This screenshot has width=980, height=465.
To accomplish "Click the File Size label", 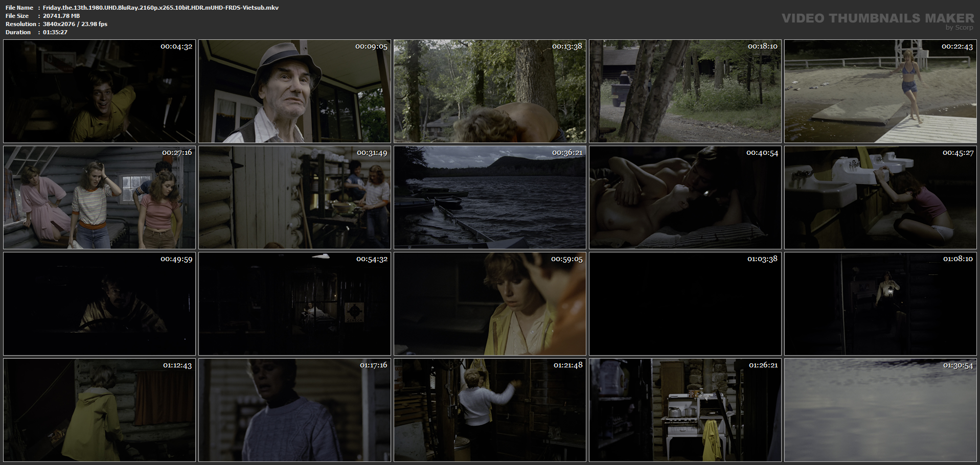I will (x=17, y=16).
